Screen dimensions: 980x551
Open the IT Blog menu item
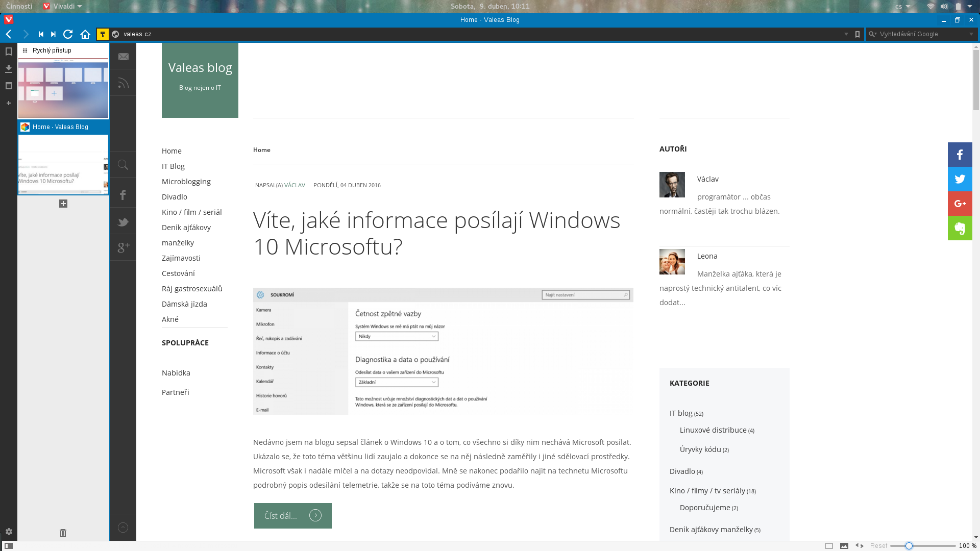click(x=173, y=166)
